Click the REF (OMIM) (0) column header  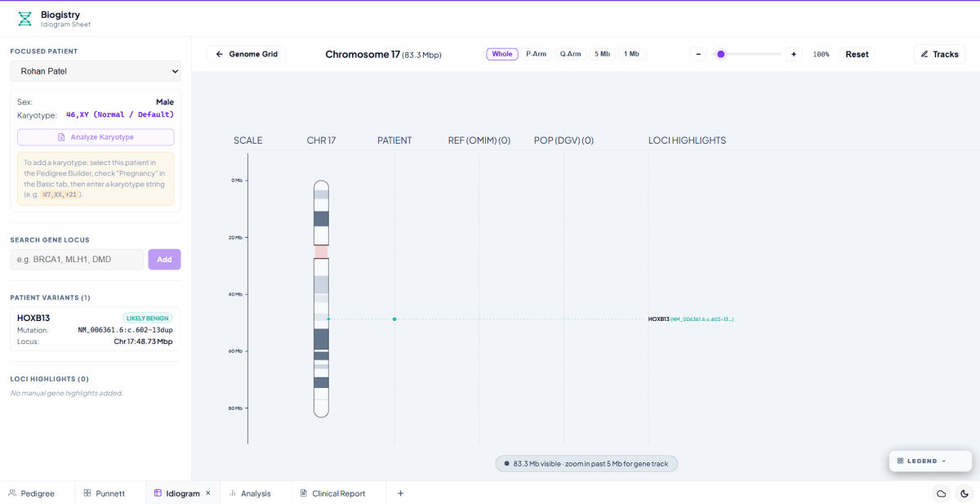479,140
